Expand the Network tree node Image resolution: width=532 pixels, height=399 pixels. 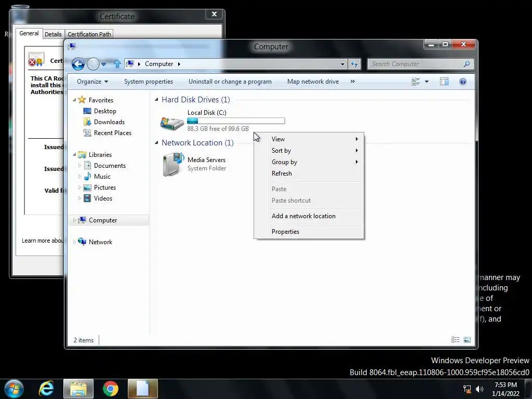74,242
